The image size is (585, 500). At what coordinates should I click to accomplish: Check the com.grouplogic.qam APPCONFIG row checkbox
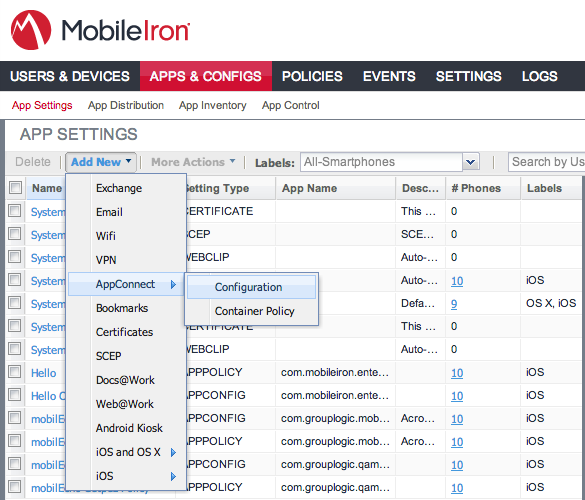pyautogui.click(x=15, y=465)
